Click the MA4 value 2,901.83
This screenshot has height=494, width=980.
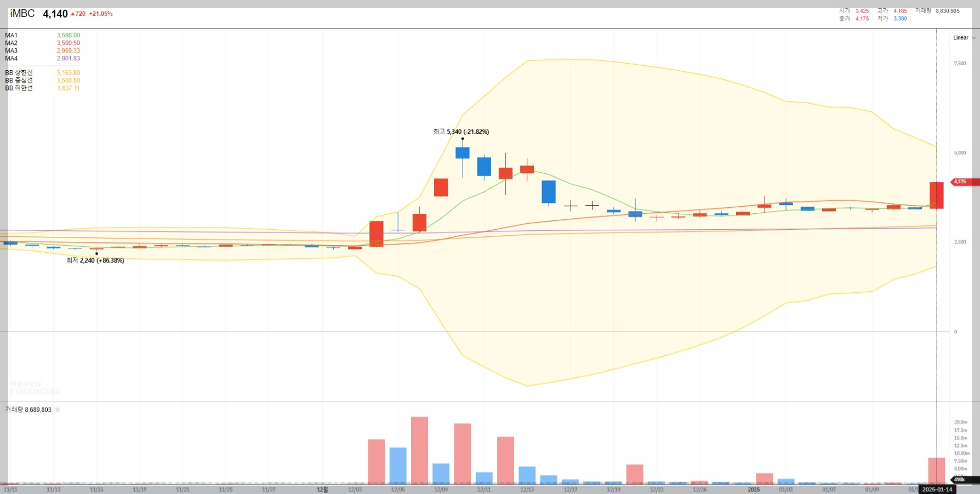(x=69, y=58)
